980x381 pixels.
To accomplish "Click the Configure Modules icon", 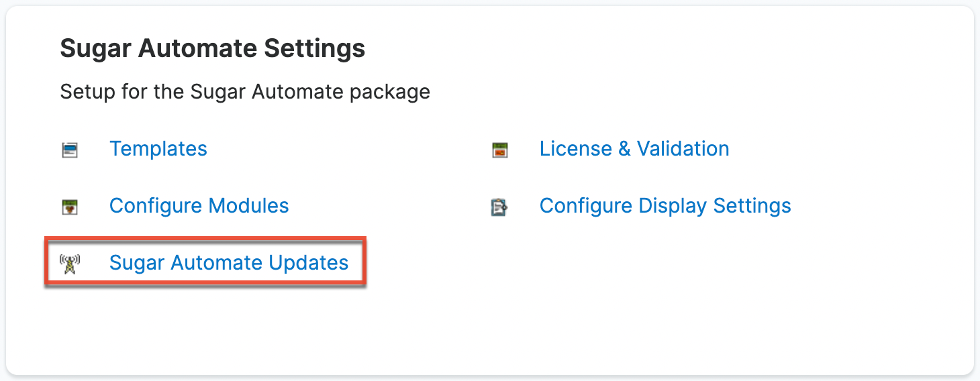I will (70, 207).
